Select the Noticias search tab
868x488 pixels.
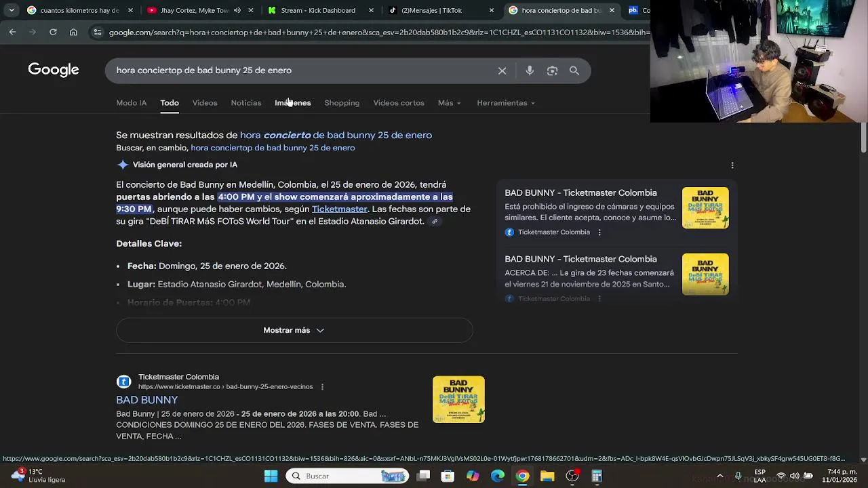pos(245,103)
